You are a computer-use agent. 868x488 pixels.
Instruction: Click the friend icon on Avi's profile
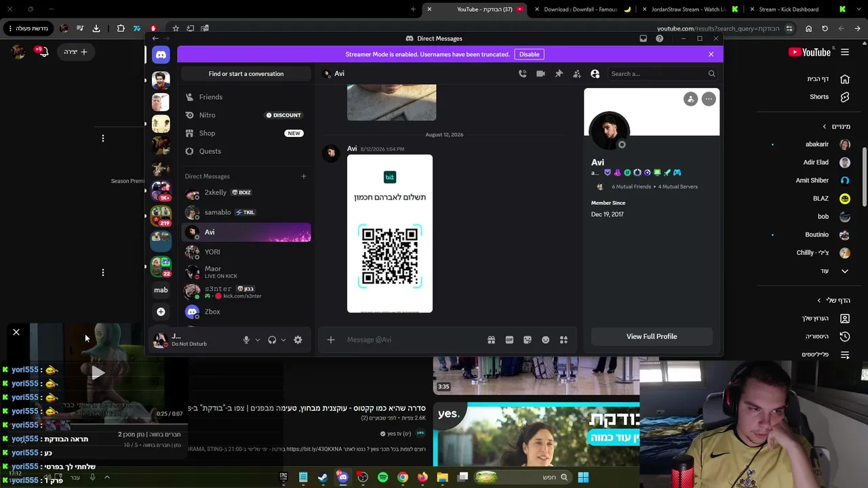tap(690, 99)
